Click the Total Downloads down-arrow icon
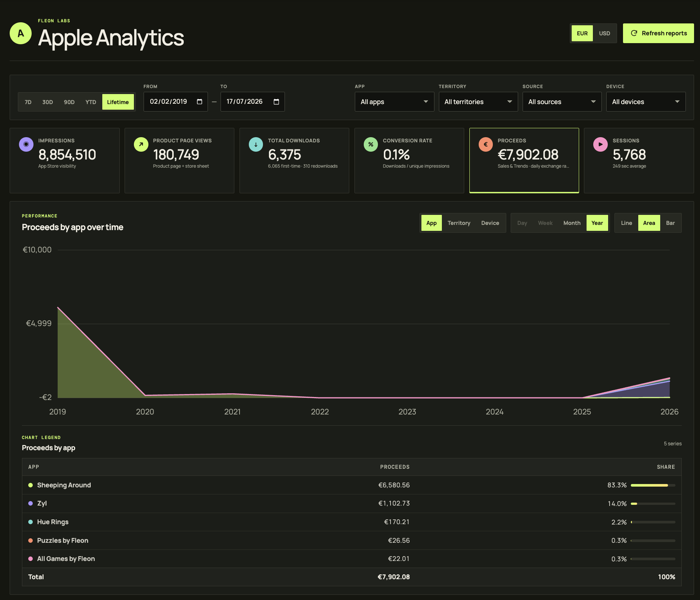 click(x=256, y=144)
